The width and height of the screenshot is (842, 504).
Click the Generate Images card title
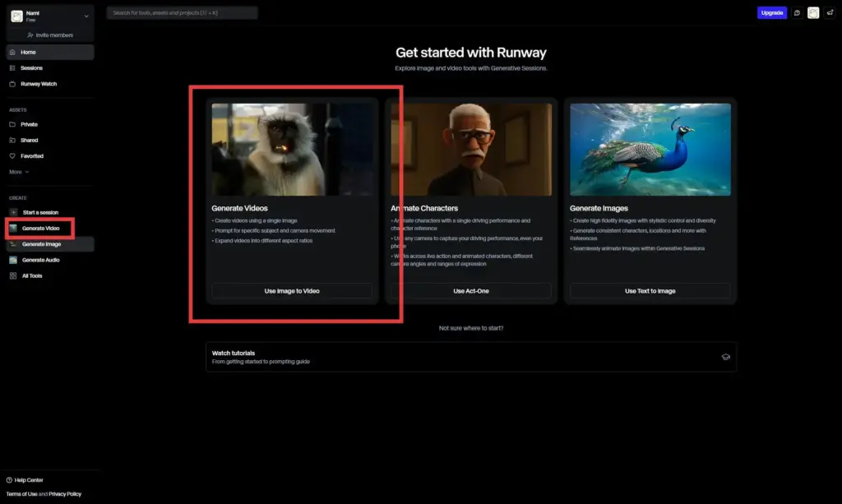pyautogui.click(x=599, y=208)
